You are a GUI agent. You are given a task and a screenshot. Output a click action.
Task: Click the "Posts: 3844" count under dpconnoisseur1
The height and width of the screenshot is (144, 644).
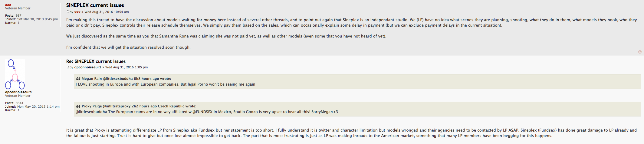(x=14, y=103)
